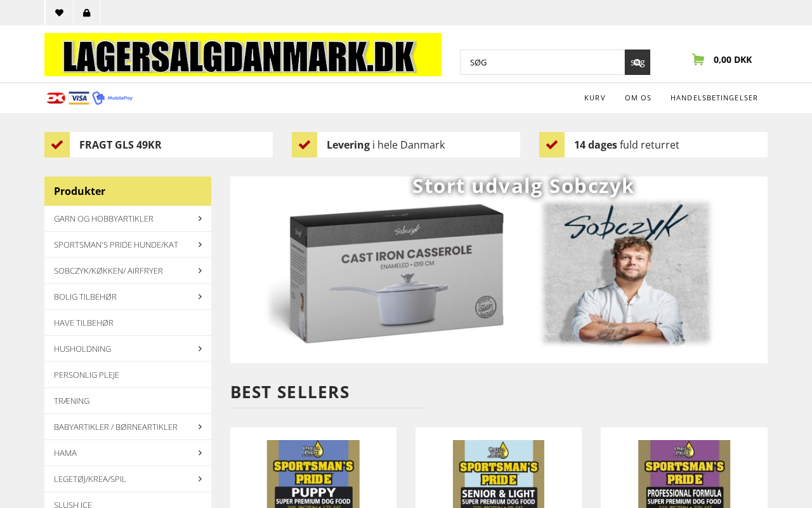Image resolution: width=812 pixels, height=508 pixels.
Task: Expand the HAMA category chevron
Action: tap(200, 453)
